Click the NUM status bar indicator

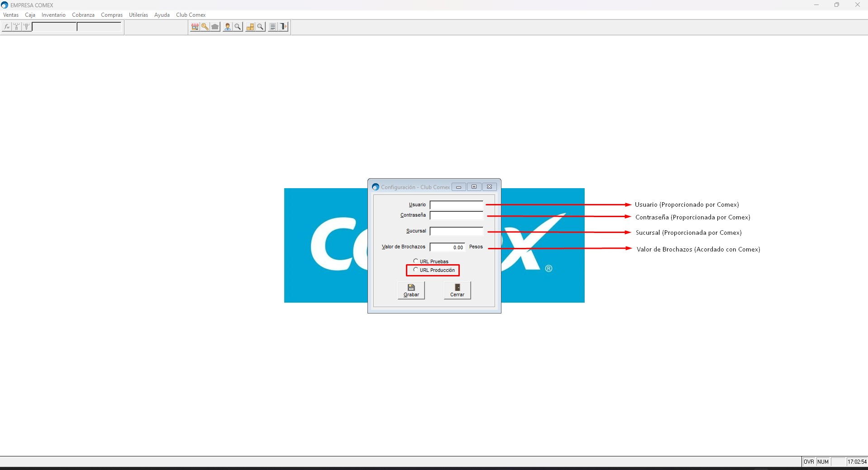(x=823, y=462)
